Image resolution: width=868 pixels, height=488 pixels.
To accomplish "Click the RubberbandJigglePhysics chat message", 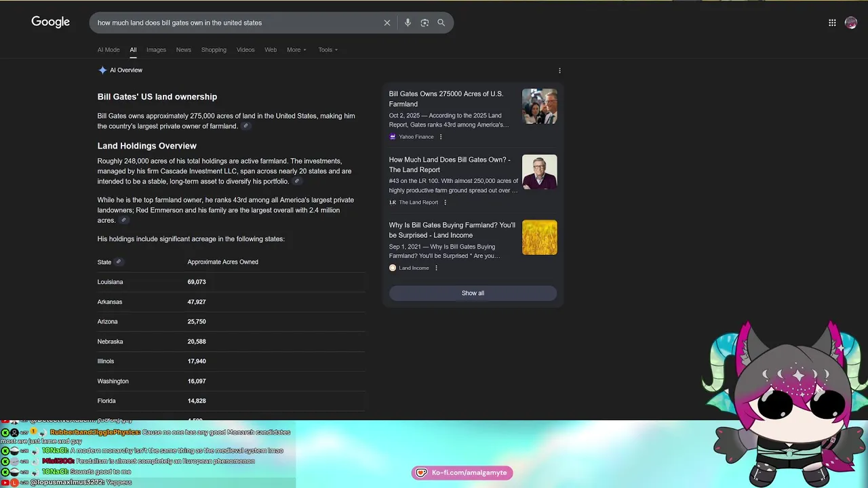I will pos(146,436).
